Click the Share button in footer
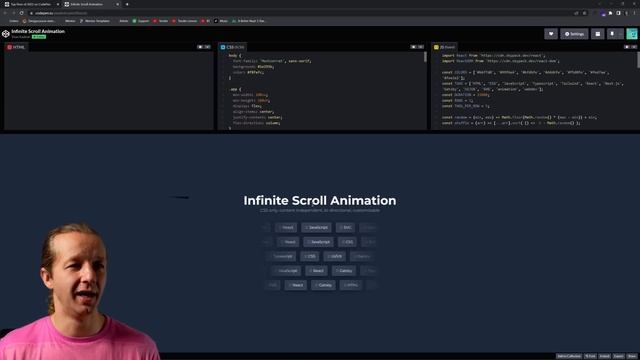Image resolution: width=640 pixels, height=360 pixels. click(632, 356)
